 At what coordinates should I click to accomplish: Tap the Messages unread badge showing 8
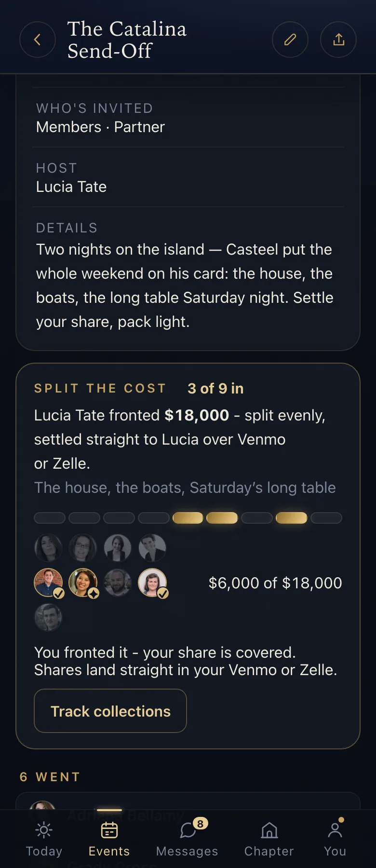tap(200, 823)
